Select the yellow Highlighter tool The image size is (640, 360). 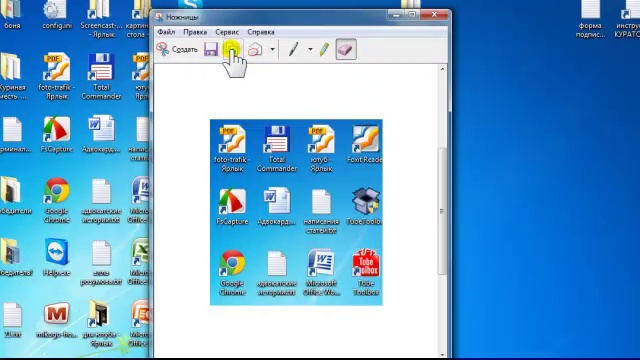324,49
